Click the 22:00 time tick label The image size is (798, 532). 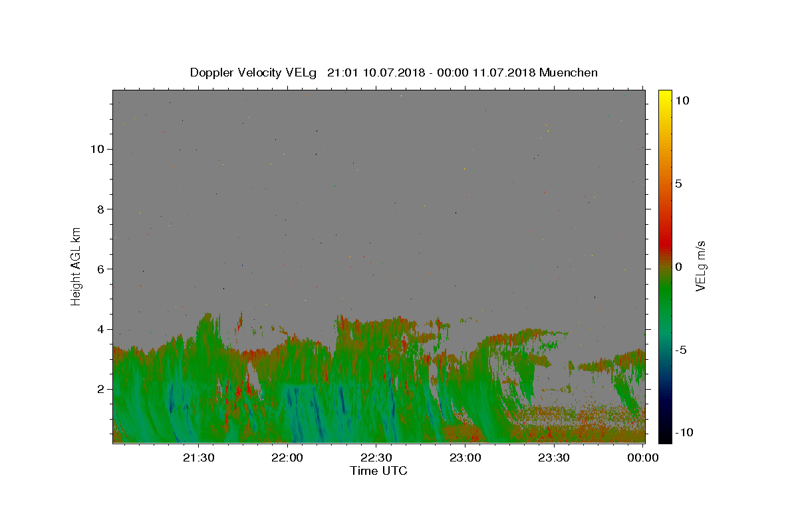click(288, 458)
